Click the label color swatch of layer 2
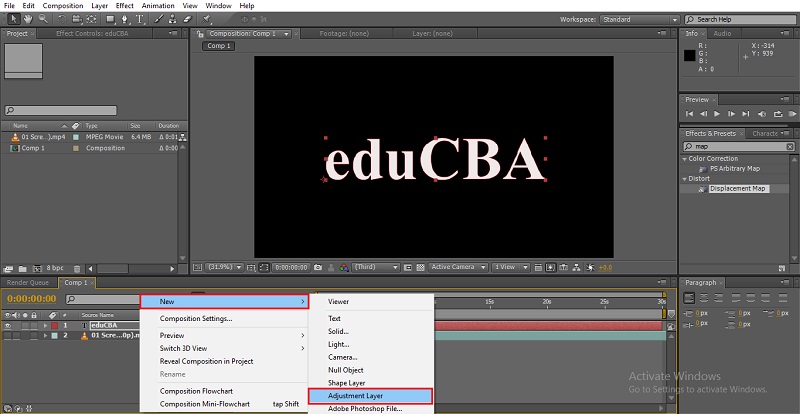 click(x=55, y=335)
